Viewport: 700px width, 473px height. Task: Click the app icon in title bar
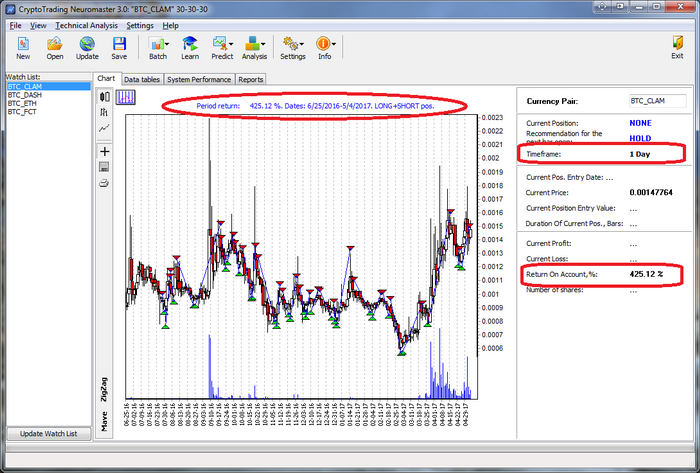[11, 9]
